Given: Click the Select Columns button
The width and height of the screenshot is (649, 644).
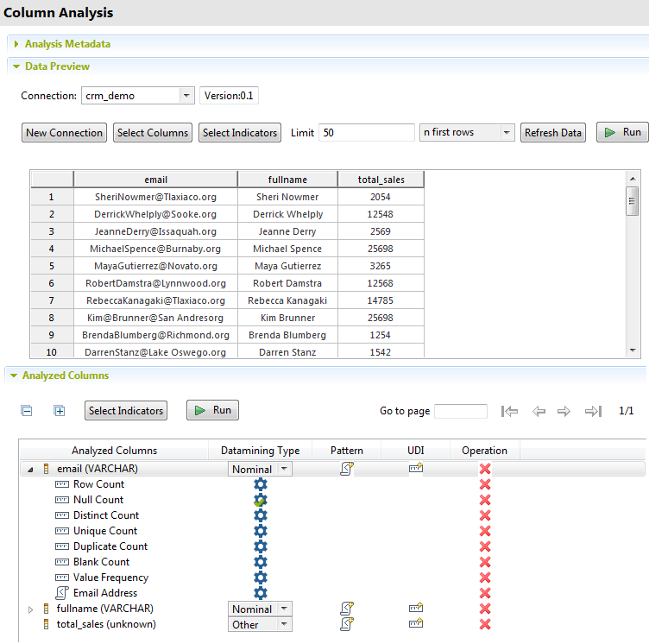Looking at the screenshot, I should (x=153, y=133).
